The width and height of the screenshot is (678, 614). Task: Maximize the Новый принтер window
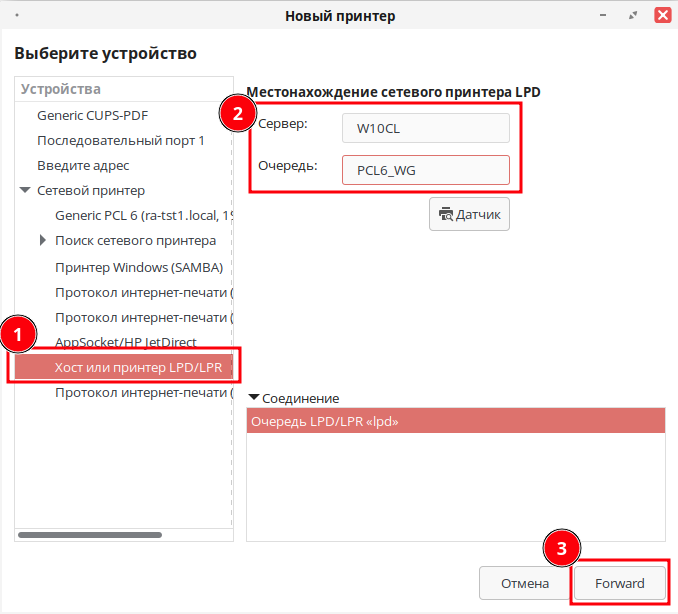pyautogui.click(x=633, y=15)
